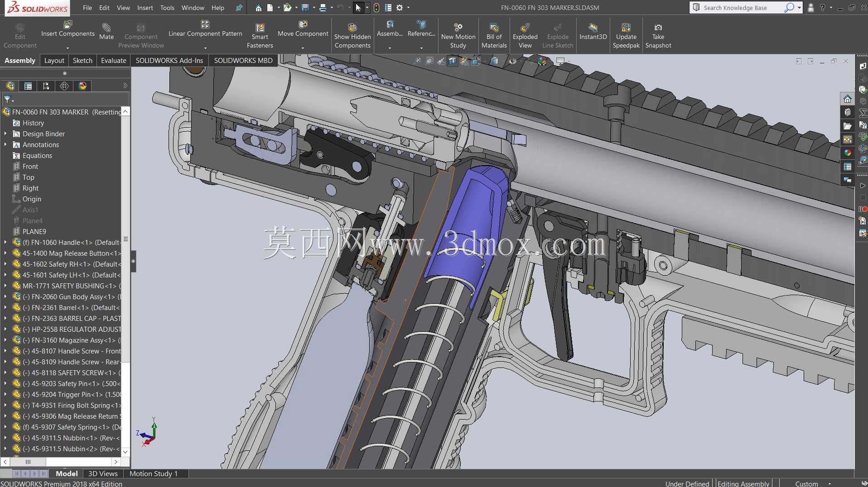Image resolution: width=868 pixels, height=487 pixels.
Task: Click Update Speedpak
Action: [x=626, y=35]
